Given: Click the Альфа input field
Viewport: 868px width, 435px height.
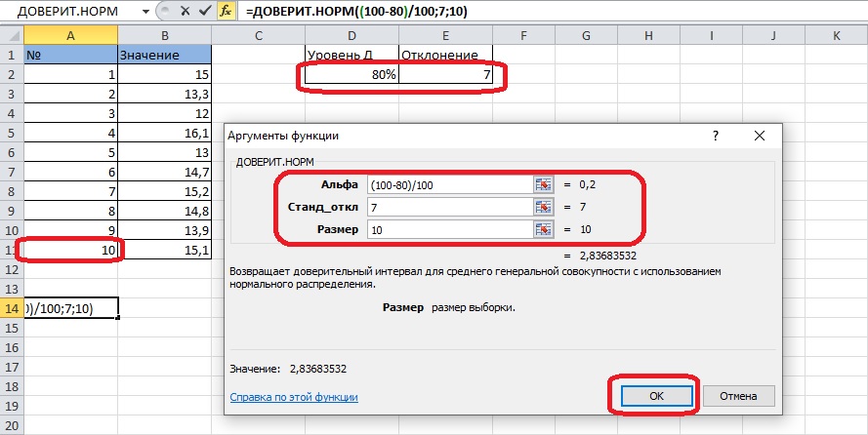Looking at the screenshot, I should [x=450, y=185].
